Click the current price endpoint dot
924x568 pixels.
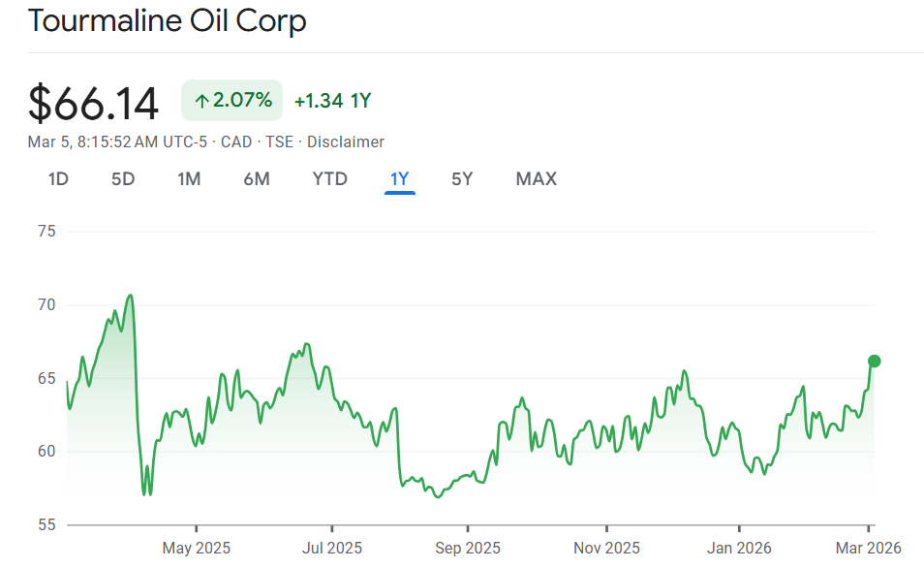click(x=874, y=361)
